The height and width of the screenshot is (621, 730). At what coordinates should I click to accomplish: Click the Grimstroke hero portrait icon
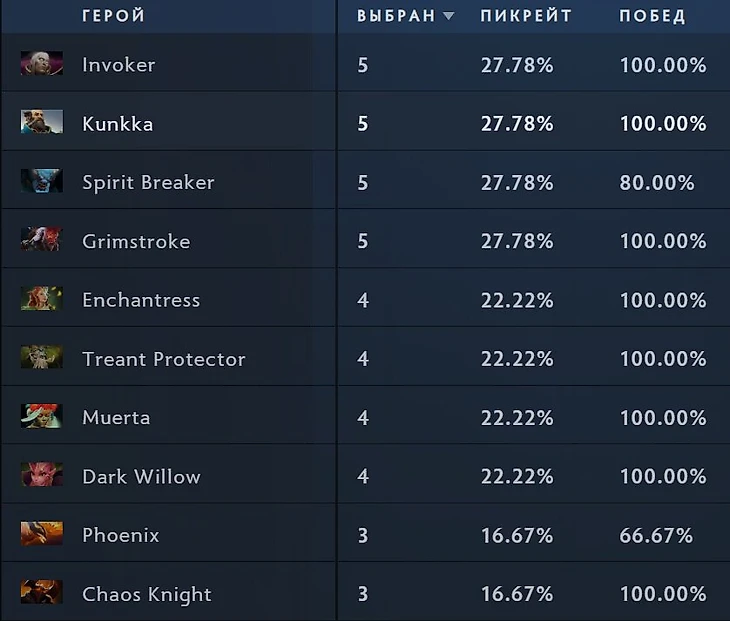[41, 241]
